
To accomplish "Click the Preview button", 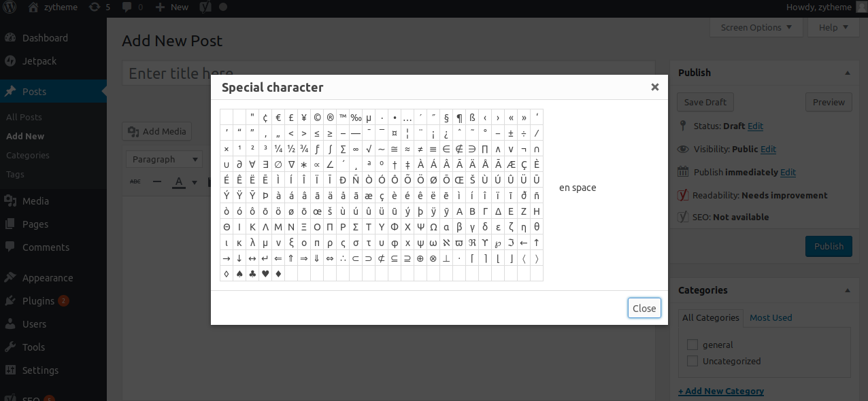I will pyautogui.click(x=829, y=102).
